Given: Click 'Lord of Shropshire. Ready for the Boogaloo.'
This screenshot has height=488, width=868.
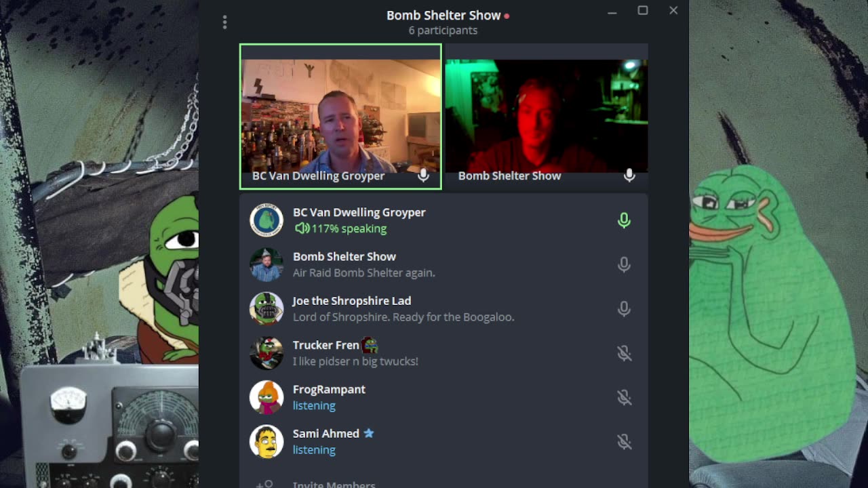Looking at the screenshot, I should pos(403,317).
